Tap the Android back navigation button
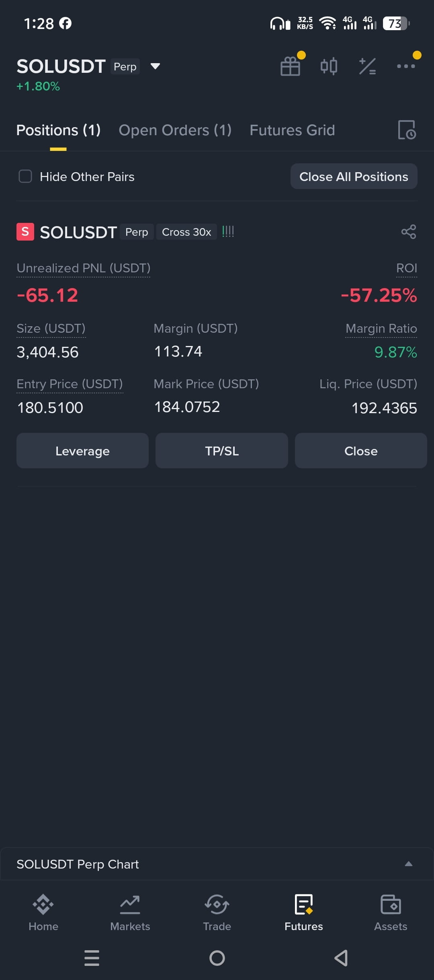This screenshot has width=434, height=980. [341, 958]
